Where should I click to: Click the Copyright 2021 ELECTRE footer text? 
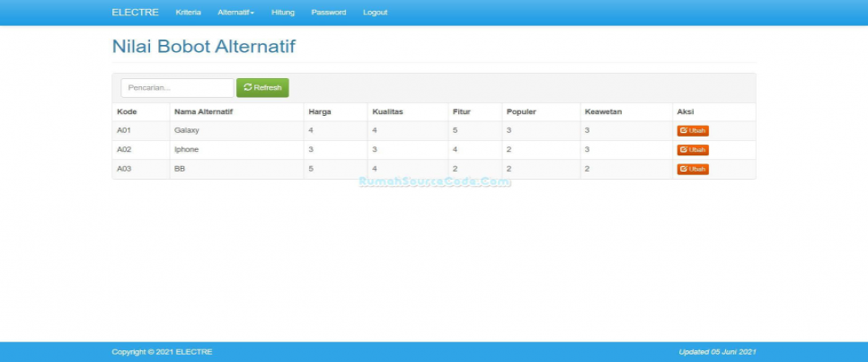(x=163, y=352)
